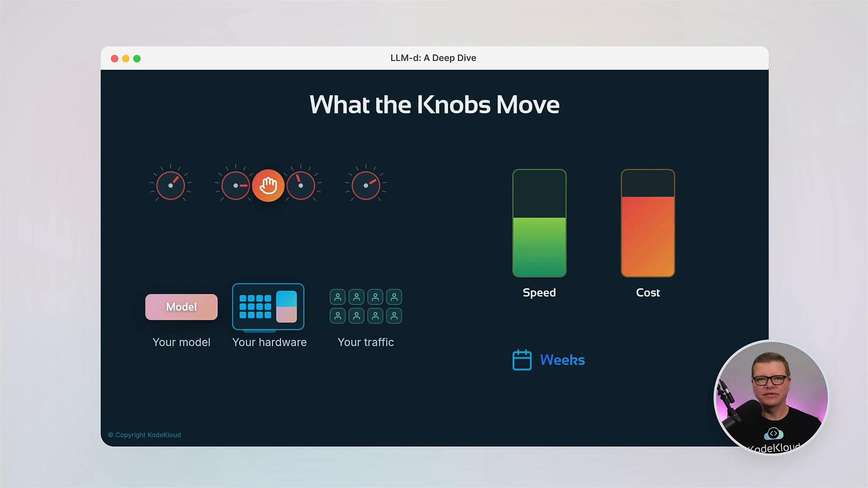This screenshot has height=488, width=868.
Task: Click the "© Copyright KodeKloud" text
Action: click(x=144, y=435)
